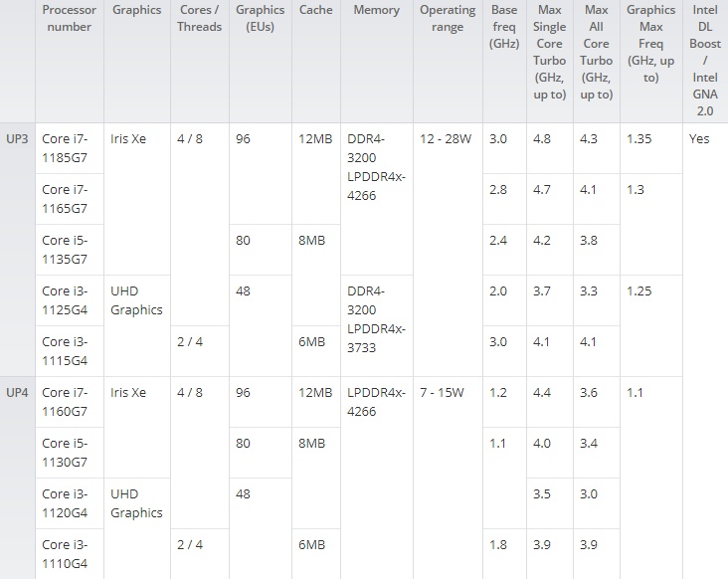
Task: Click the "2.0" base frequency for i3-1125G4
Action: 497,290
